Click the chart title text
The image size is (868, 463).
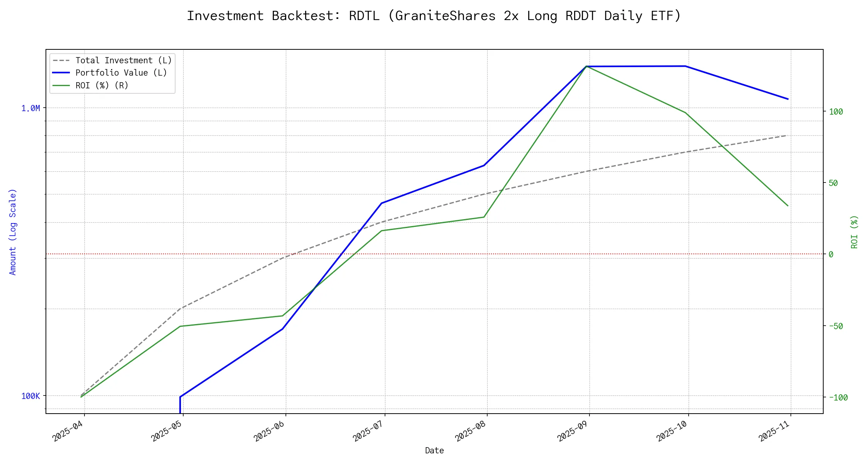coord(434,16)
